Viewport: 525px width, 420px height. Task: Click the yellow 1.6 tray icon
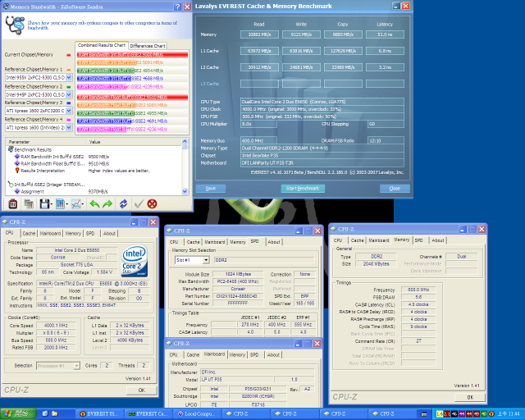coord(440,414)
